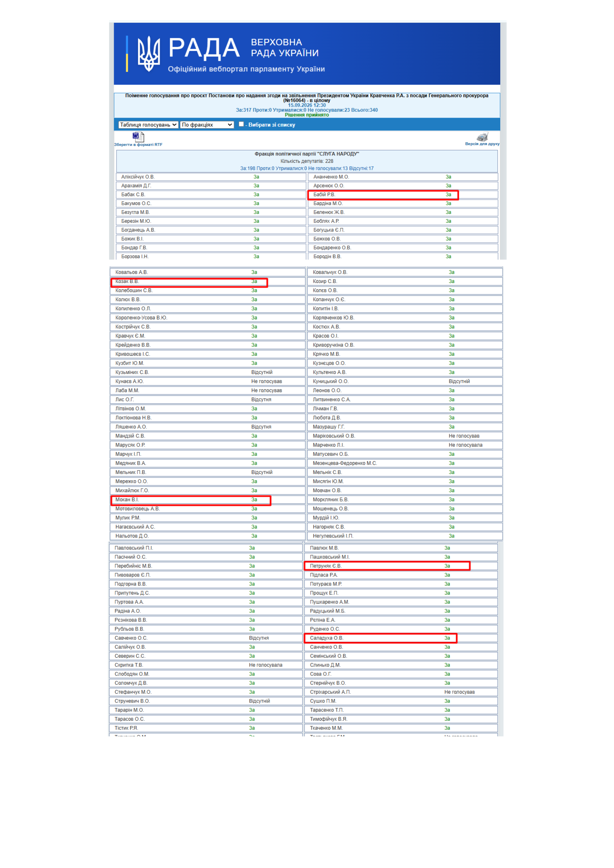Select the 'Рішення прийнято' result text
This screenshot has height=868, width=614.
click(x=307, y=115)
